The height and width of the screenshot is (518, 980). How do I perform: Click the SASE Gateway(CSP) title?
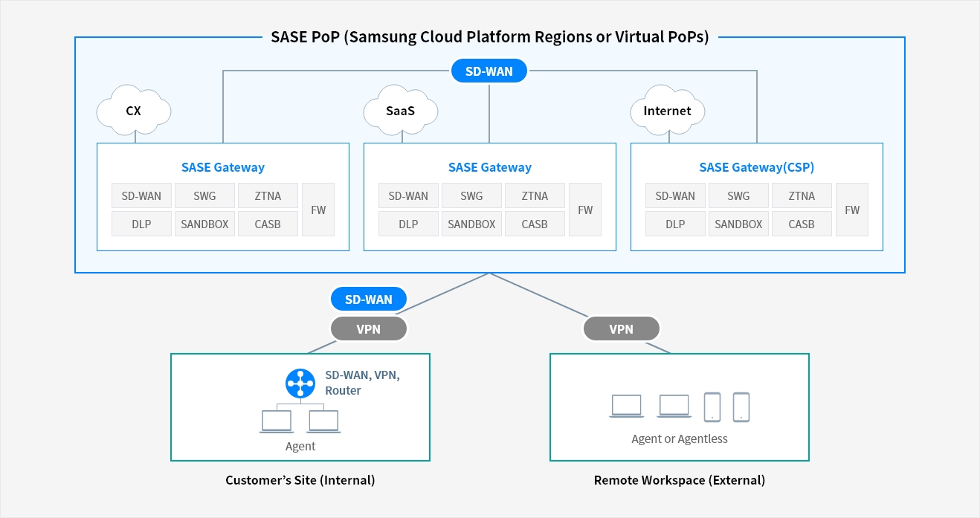(756, 167)
